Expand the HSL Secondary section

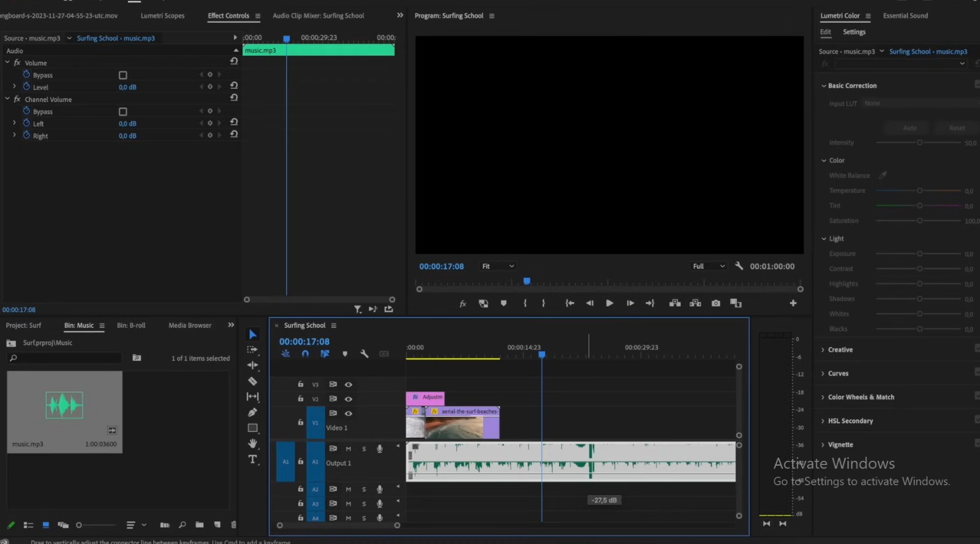[x=823, y=421]
